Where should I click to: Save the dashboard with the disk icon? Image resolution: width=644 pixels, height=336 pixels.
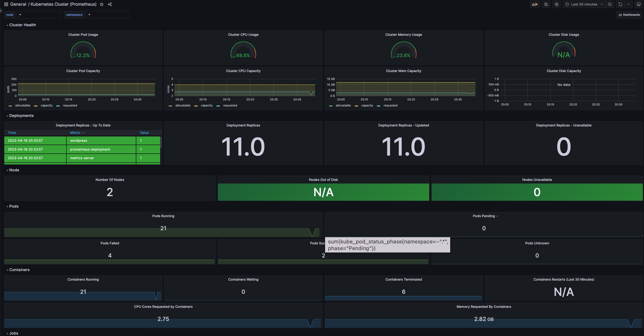coord(546,4)
